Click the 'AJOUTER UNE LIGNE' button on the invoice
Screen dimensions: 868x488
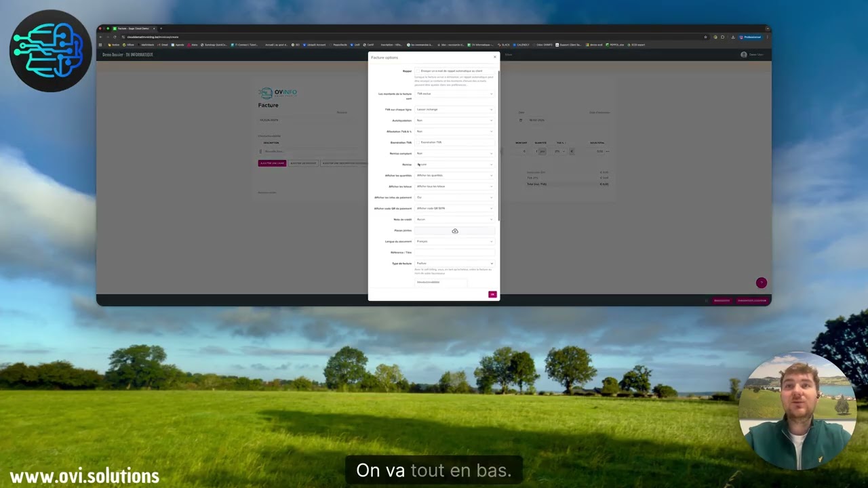pyautogui.click(x=272, y=163)
